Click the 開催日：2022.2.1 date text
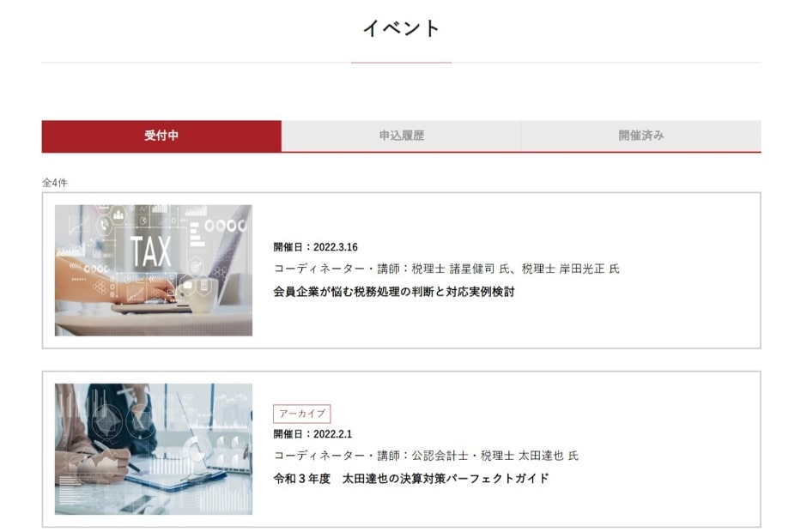The width and height of the screenshot is (807, 532). [312, 433]
